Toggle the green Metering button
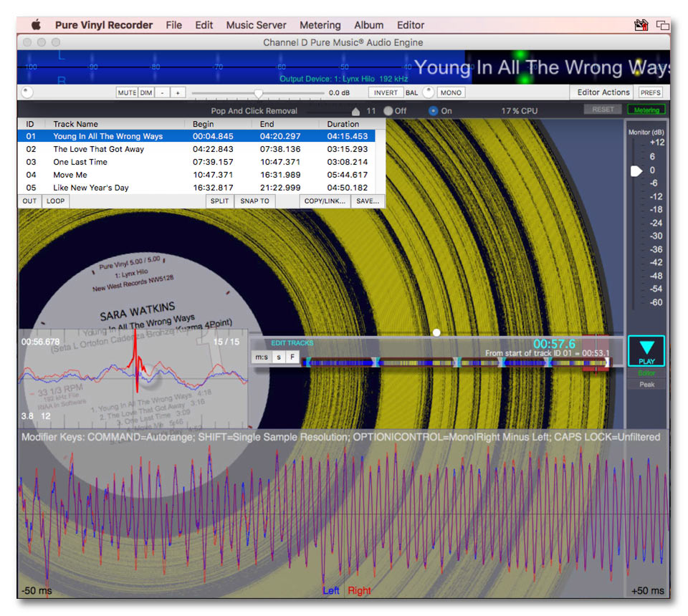The height and width of the screenshot is (616, 688). coord(646,110)
